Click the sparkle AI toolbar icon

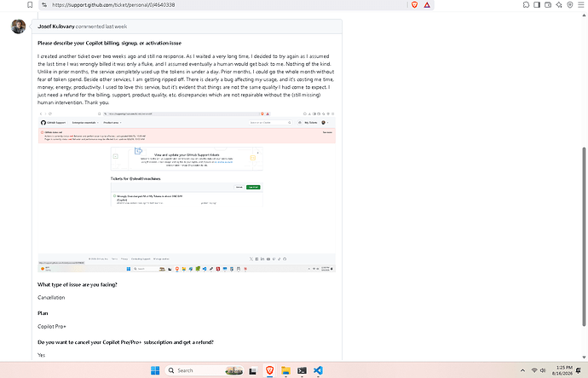click(559, 5)
